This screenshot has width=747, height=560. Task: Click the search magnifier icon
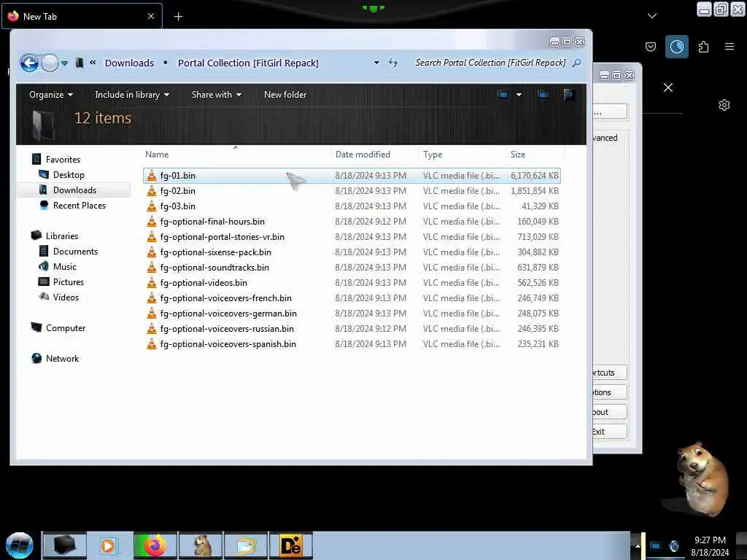pos(576,63)
